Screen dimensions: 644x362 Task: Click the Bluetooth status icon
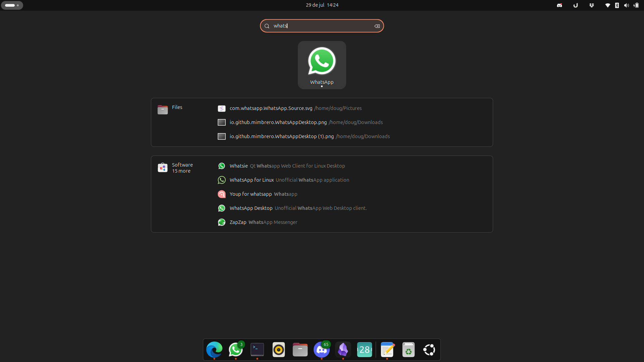(x=617, y=5)
